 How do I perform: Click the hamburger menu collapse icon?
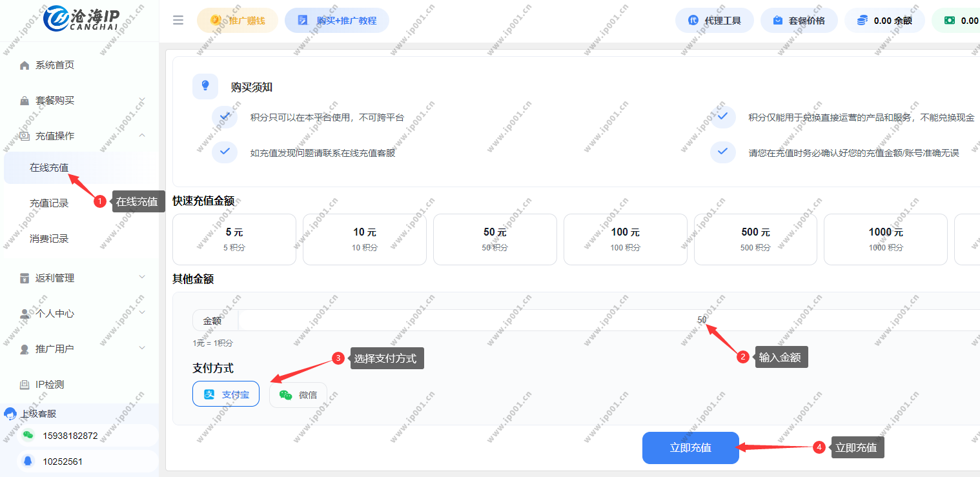(x=178, y=20)
